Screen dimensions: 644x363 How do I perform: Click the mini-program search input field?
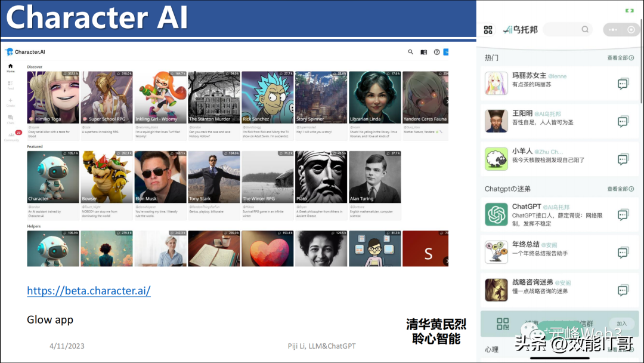click(x=567, y=29)
